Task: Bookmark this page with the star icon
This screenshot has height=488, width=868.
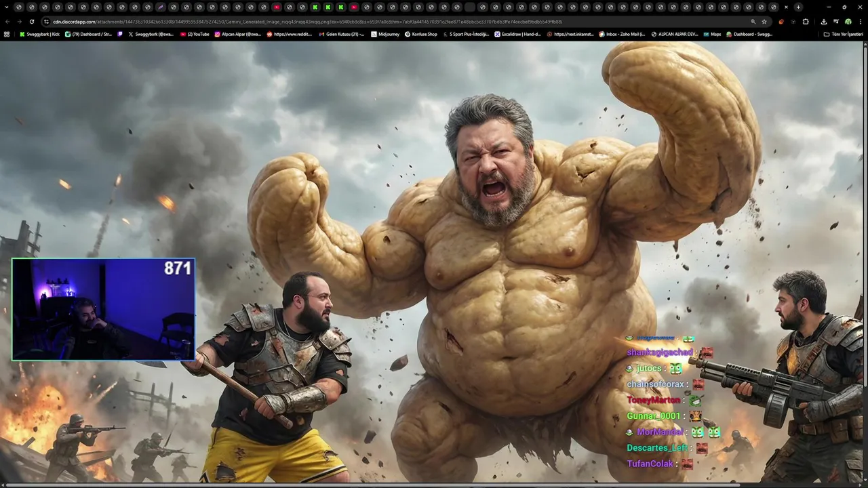Action: click(x=764, y=22)
